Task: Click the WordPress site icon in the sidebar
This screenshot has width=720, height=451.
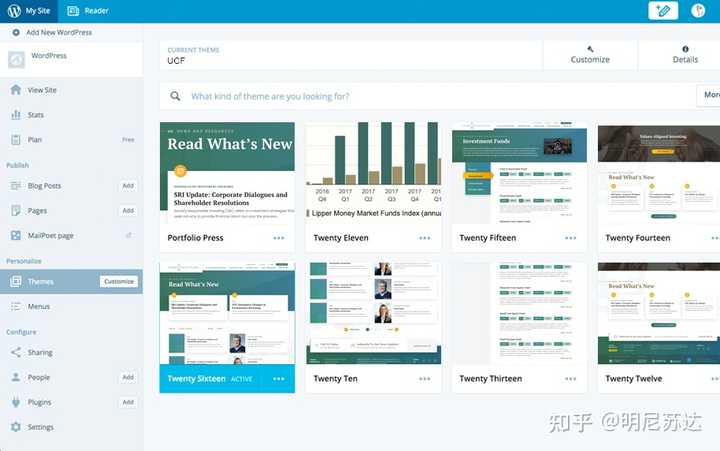Action: 16,60
